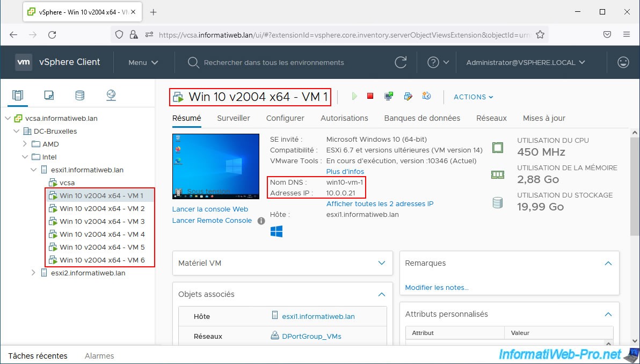Collapse the Remarques panel
The width and height of the screenshot is (640, 364).
(608, 263)
